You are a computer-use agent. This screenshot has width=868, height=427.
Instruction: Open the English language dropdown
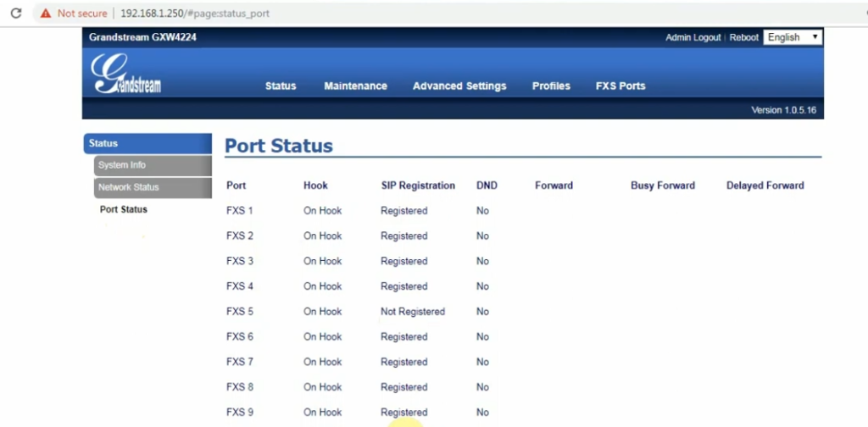[793, 37]
